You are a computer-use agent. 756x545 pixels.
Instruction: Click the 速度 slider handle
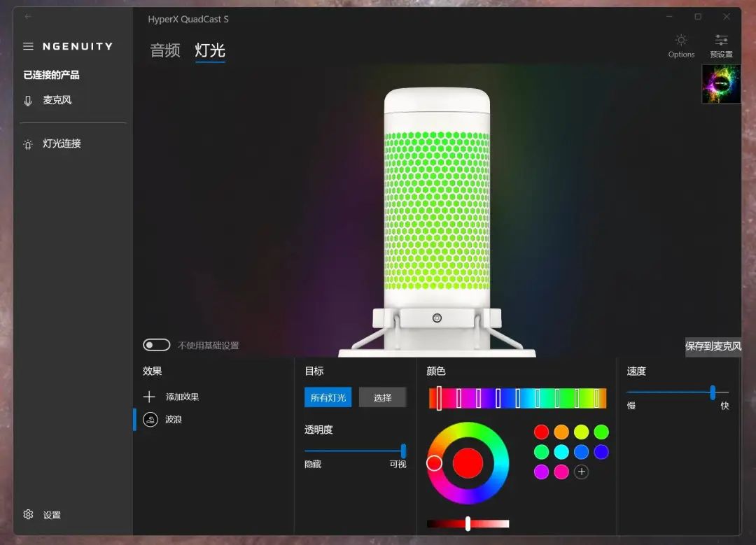[713, 392]
